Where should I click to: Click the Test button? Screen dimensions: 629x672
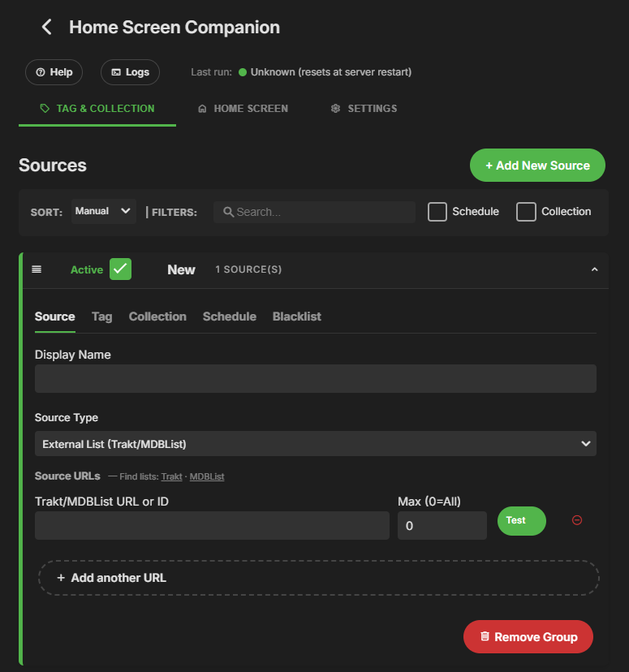coord(521,521)
